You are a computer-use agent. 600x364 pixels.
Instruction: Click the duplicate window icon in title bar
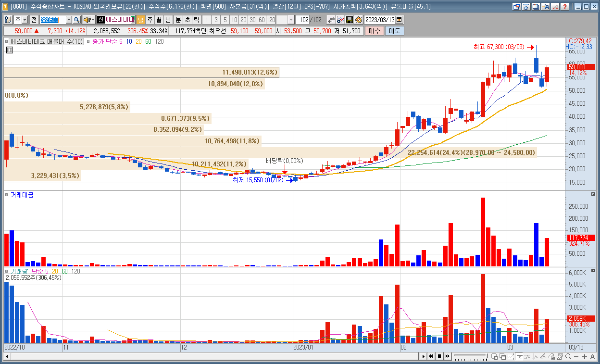click(536, 7)
